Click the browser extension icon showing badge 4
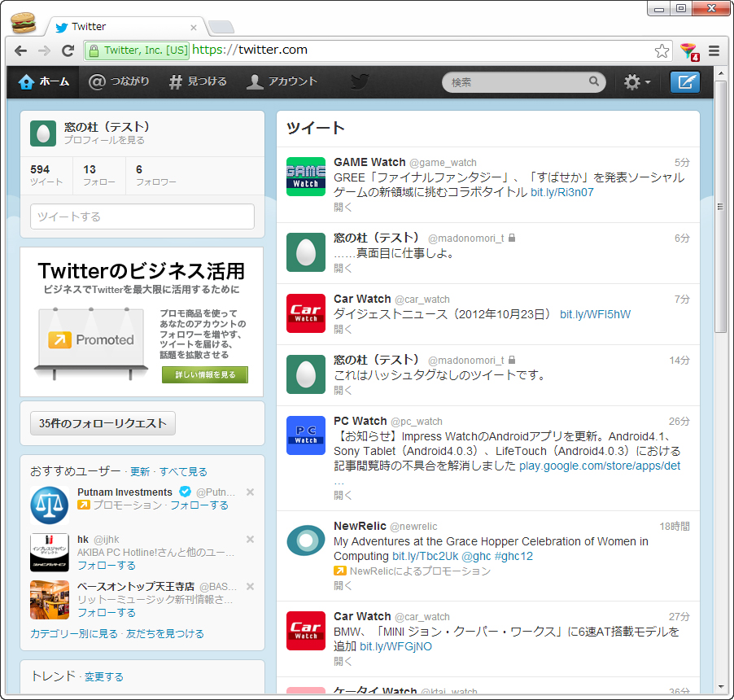Viewport: 734px width, 700px height. click(688, 50)
